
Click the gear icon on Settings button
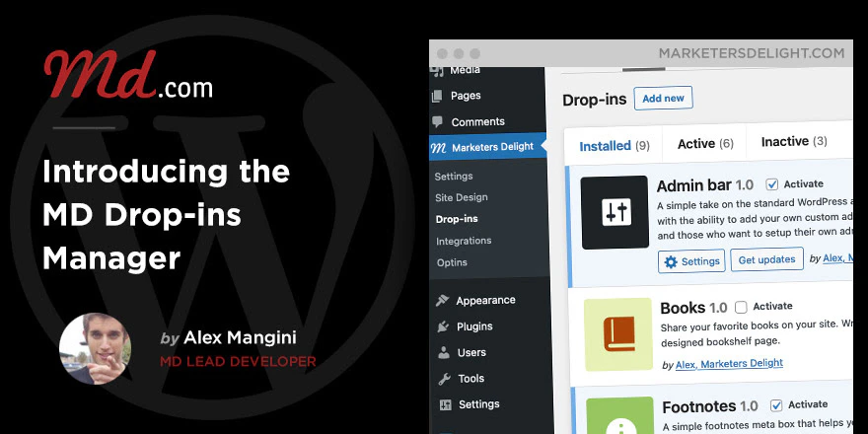[671, 261]
